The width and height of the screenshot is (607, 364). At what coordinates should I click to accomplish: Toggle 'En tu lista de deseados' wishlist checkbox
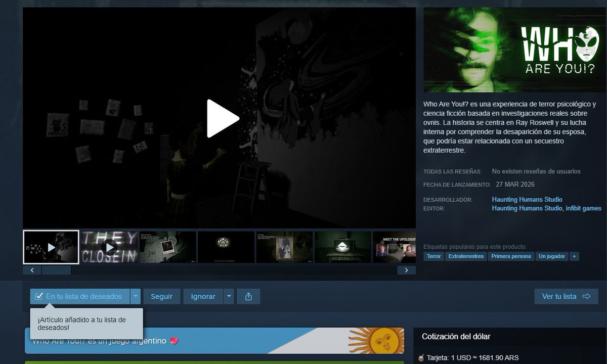[x=39, y=296]
